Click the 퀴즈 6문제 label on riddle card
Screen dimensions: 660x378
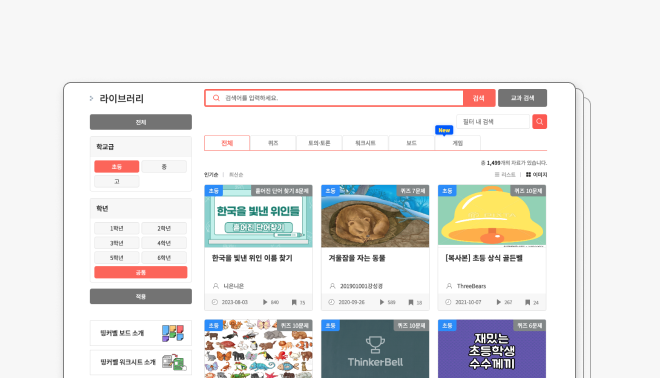point(530,325)
